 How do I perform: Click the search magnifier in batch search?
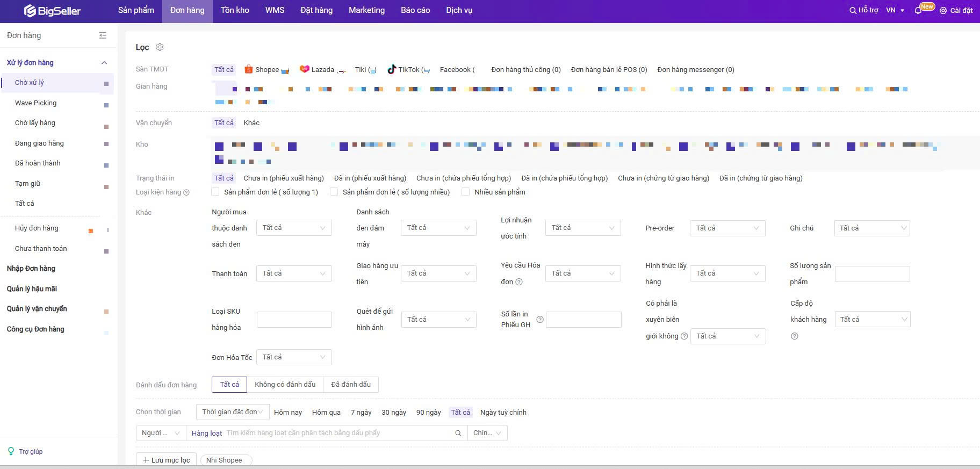[x=458, y=433]
